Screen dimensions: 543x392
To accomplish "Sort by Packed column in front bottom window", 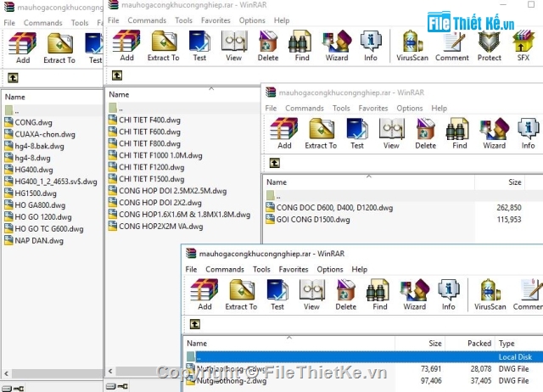I will (470, 343).
